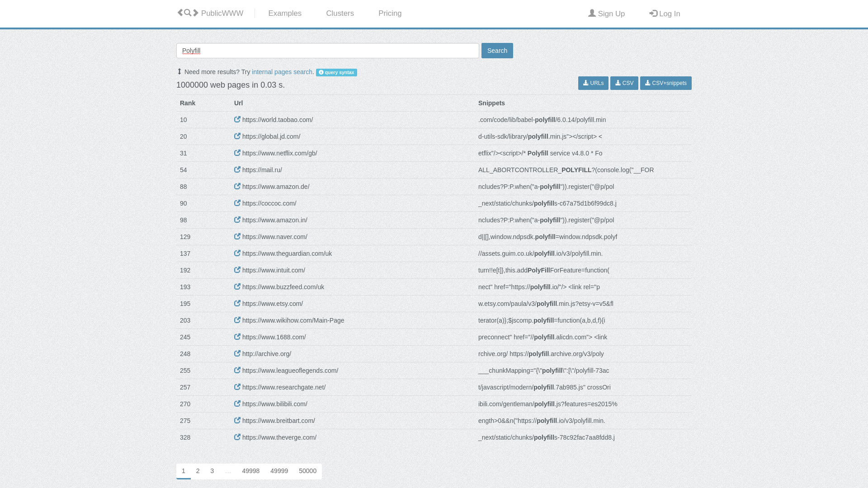Click the PublicWWW brand name text

[222, 14]
